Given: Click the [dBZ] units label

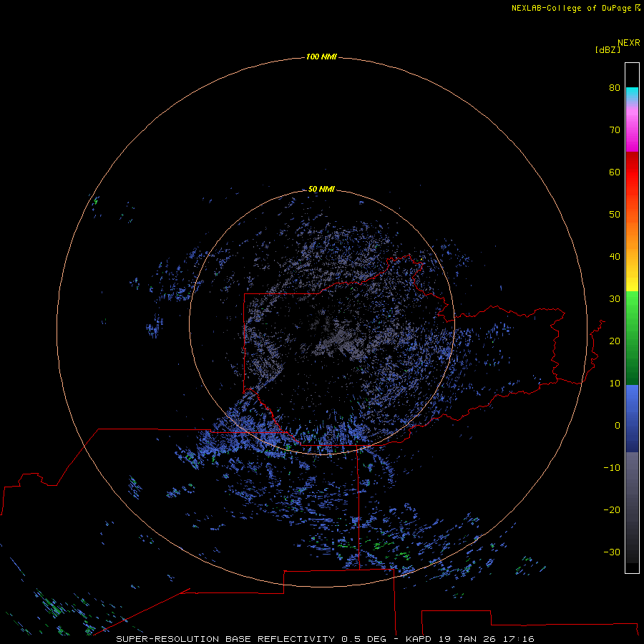Looking at the screenshot, I should click(608, 49).
